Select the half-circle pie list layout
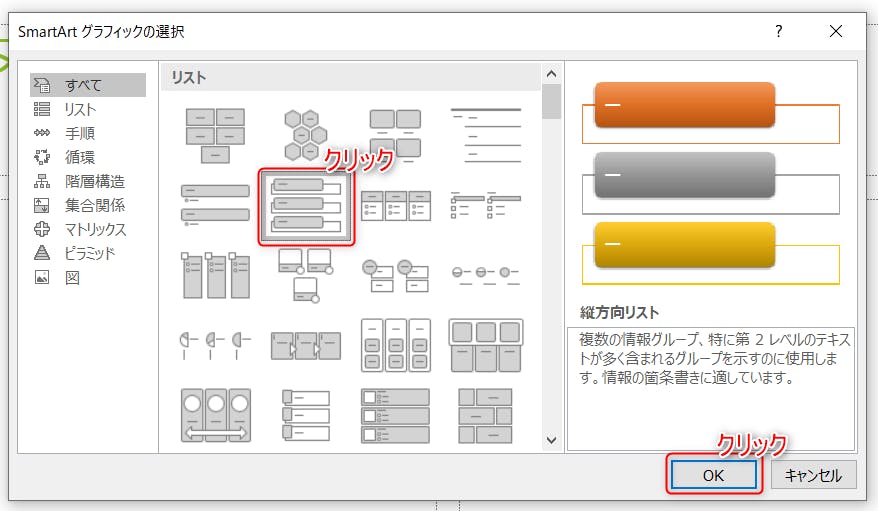Image resolution: width=878 pixels, height=511 pixels. [x=215, y=344]
